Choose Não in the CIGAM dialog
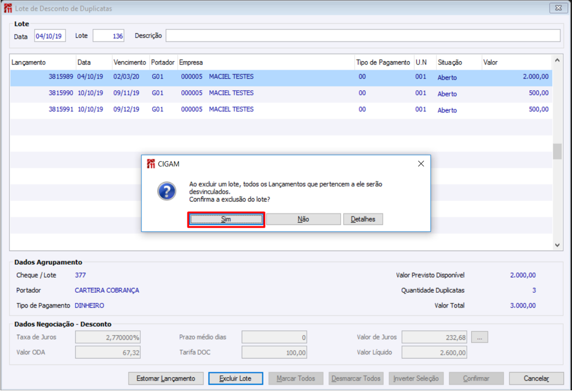Screen dimensions: 572x392 click(x=303, y=219)
